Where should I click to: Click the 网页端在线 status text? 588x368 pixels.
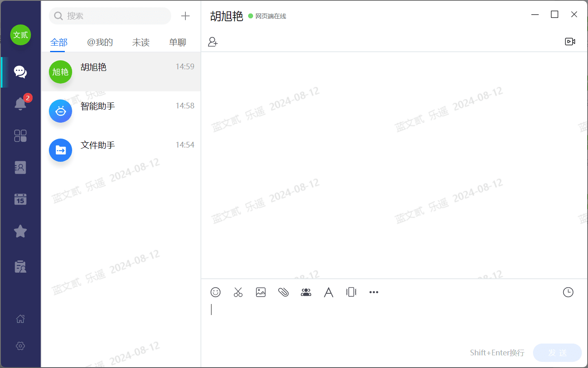click(x=271, y=16)
